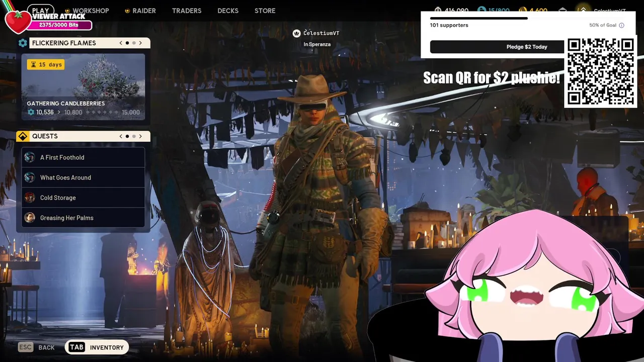Screen dimensions: 644x362
Task: Open the WORKSHOP tab
Action: 91,11
